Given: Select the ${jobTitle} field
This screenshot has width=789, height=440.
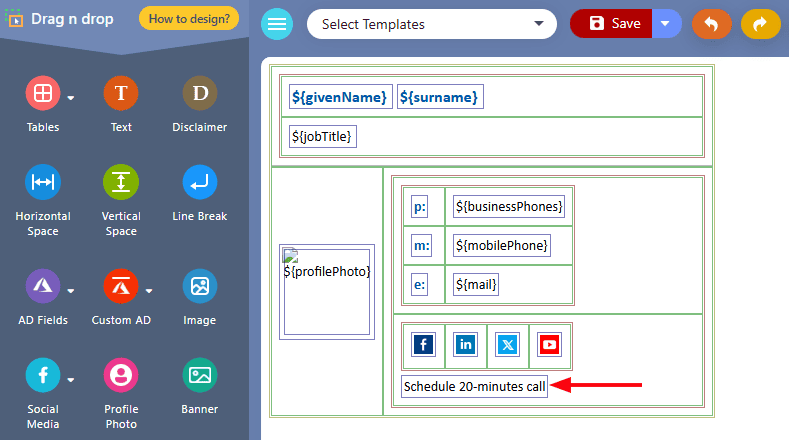Looking at the screenshot, I should coord(323,136).
